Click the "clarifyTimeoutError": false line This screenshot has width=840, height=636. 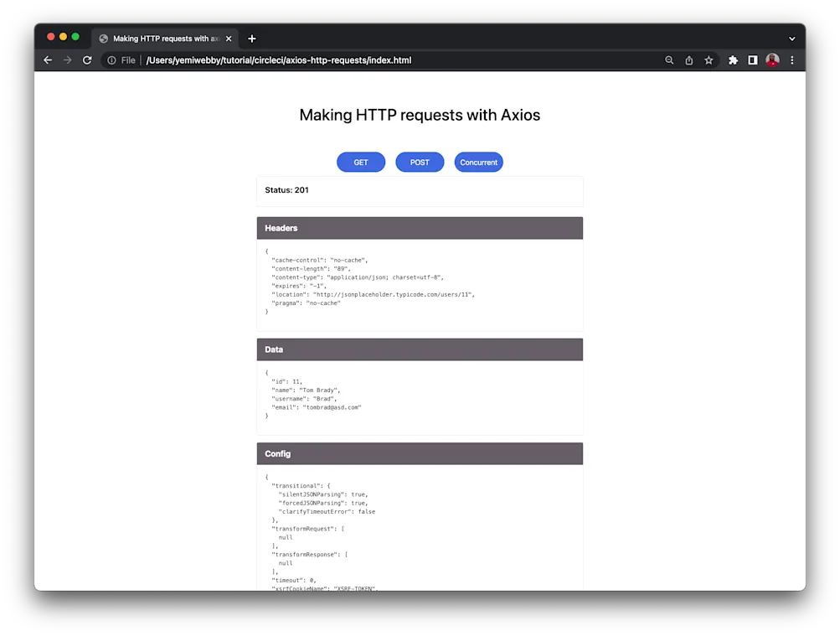[327, 511]
